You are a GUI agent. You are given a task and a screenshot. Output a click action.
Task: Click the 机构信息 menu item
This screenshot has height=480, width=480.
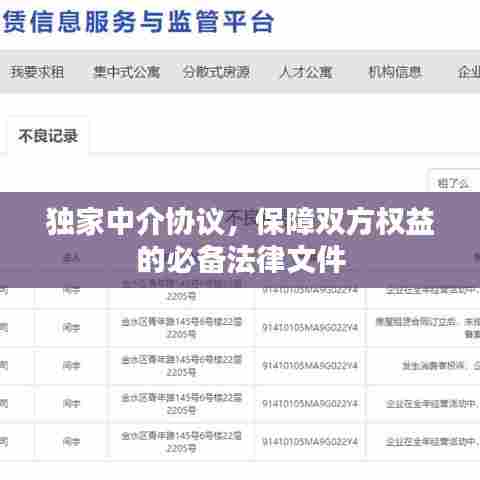coord(395,72)
